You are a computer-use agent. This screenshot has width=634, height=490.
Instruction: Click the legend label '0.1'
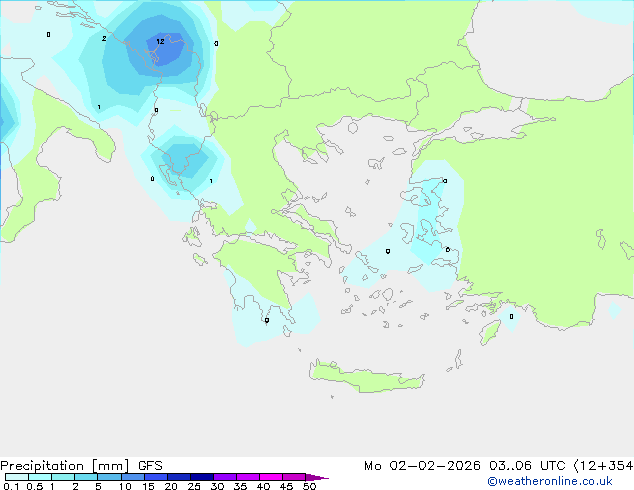(x=11, y=486)
